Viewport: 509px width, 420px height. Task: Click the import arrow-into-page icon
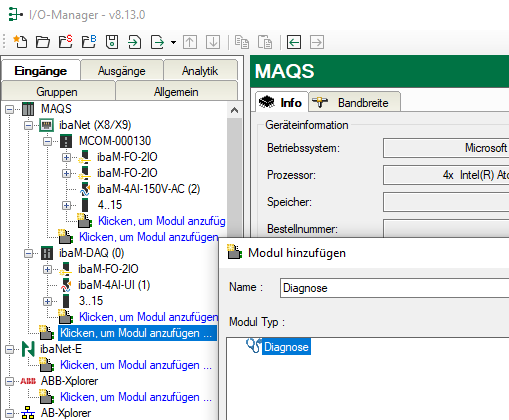(x=134, y=42)
